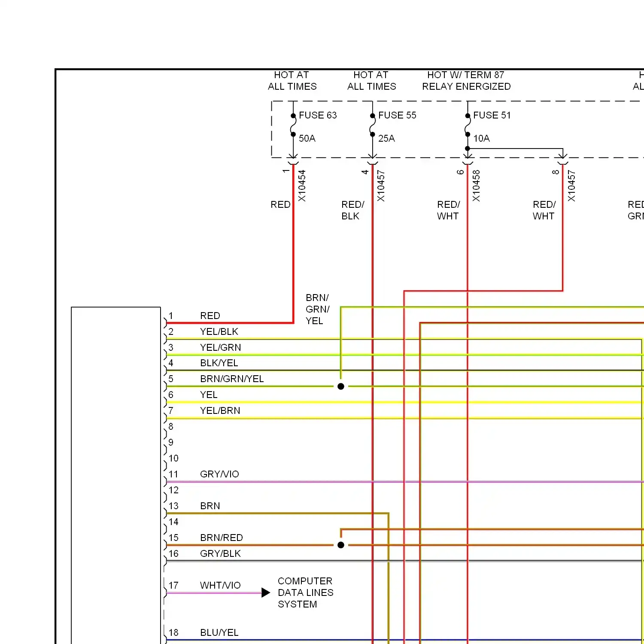Viewport: 644px width, 644px height.
Task: Click the FUSE 55 label
Action: (397, 115)
